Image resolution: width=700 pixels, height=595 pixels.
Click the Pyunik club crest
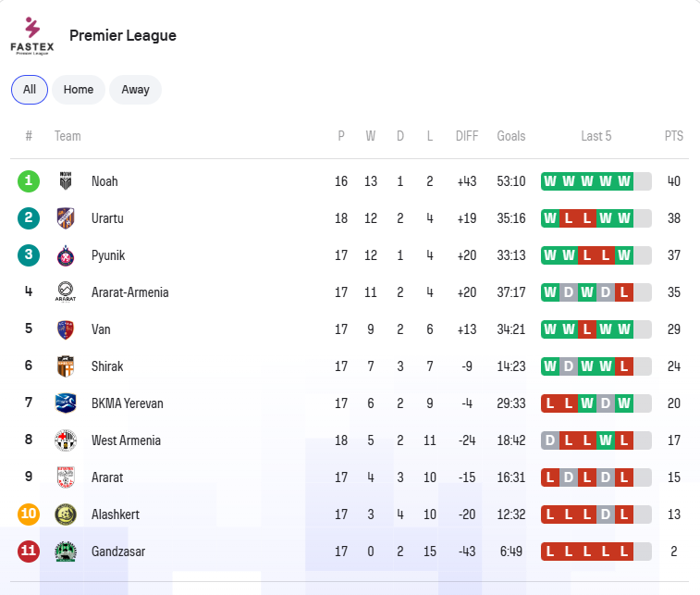click(x=66, y=255)
